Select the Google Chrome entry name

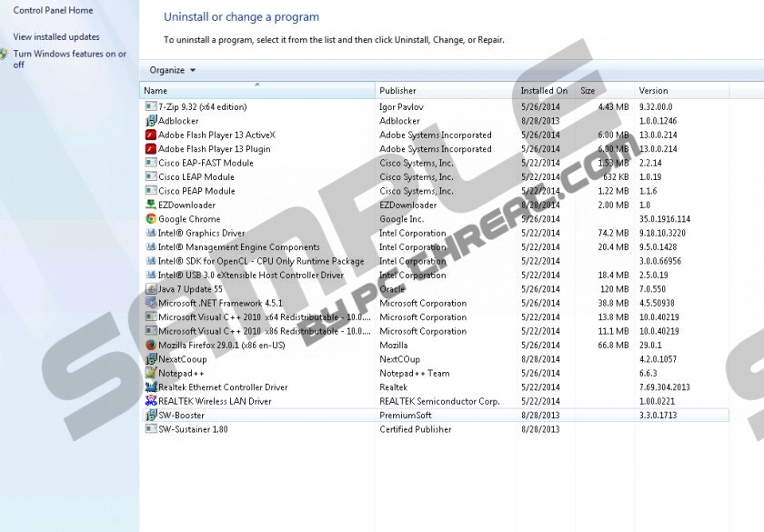(189, 219)
